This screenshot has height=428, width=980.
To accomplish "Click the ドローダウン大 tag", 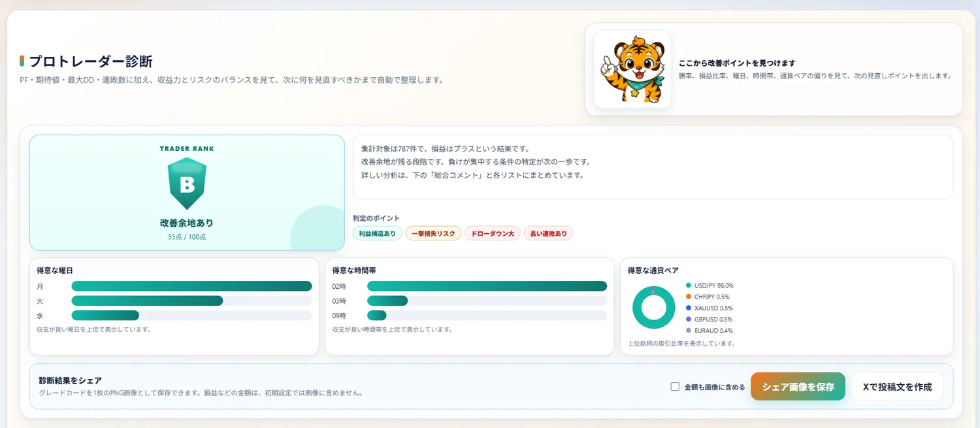I will 493,233.
